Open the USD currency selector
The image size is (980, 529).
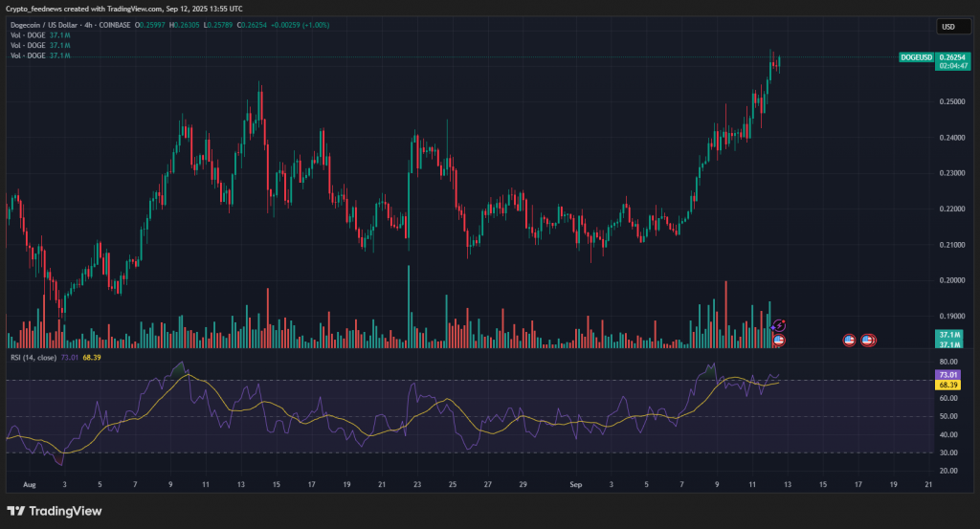pyautogui.click(x=949, y=27)
